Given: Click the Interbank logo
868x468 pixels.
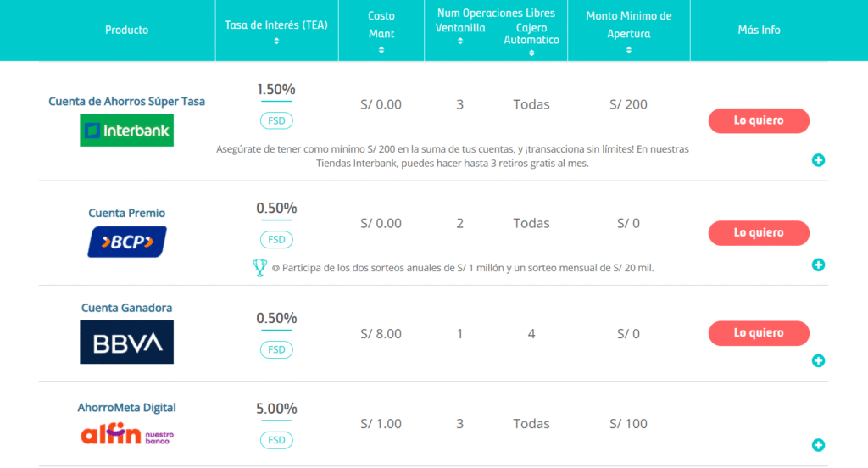Looking at the screenshot, I should click(127, 131).
